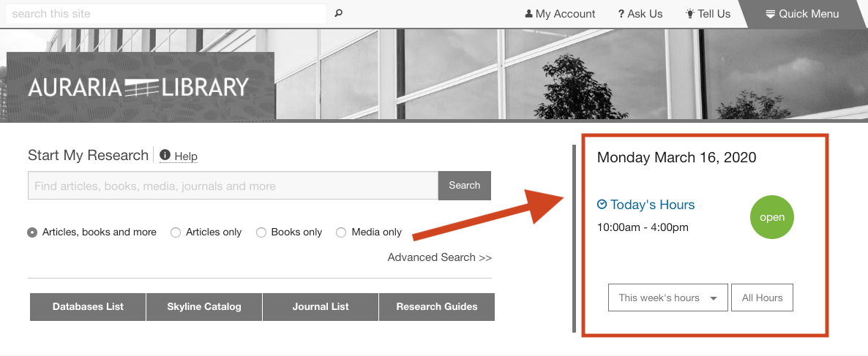Select the 'Articles only' radio option

pos(176,232)
